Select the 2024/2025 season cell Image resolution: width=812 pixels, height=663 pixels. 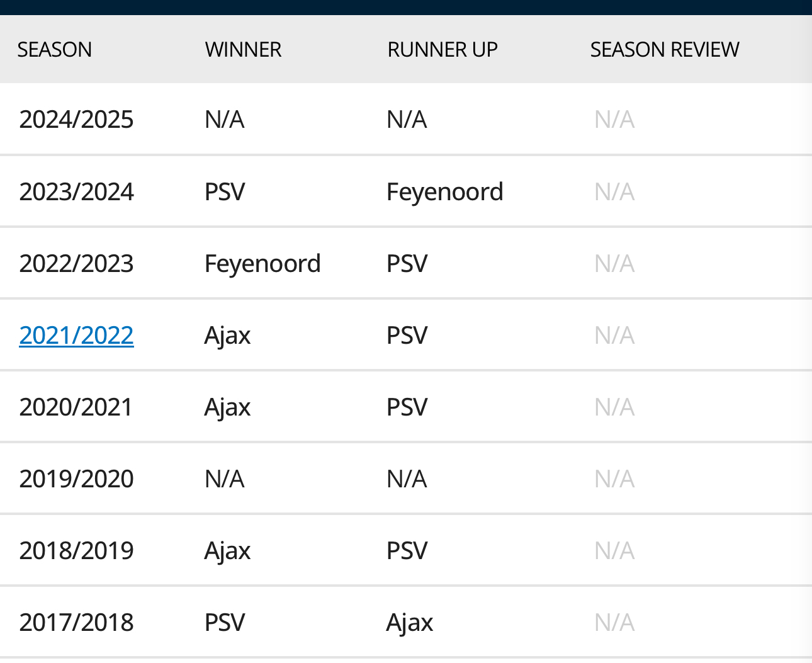pyautogui.click(x=76, y=120)
